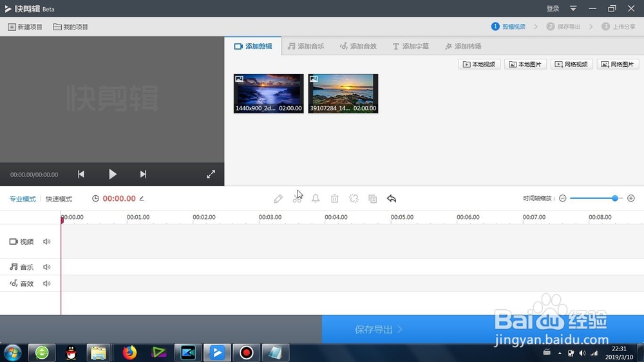Open fullscreen preview
This screenshot has width=644, height=362.
211,174
